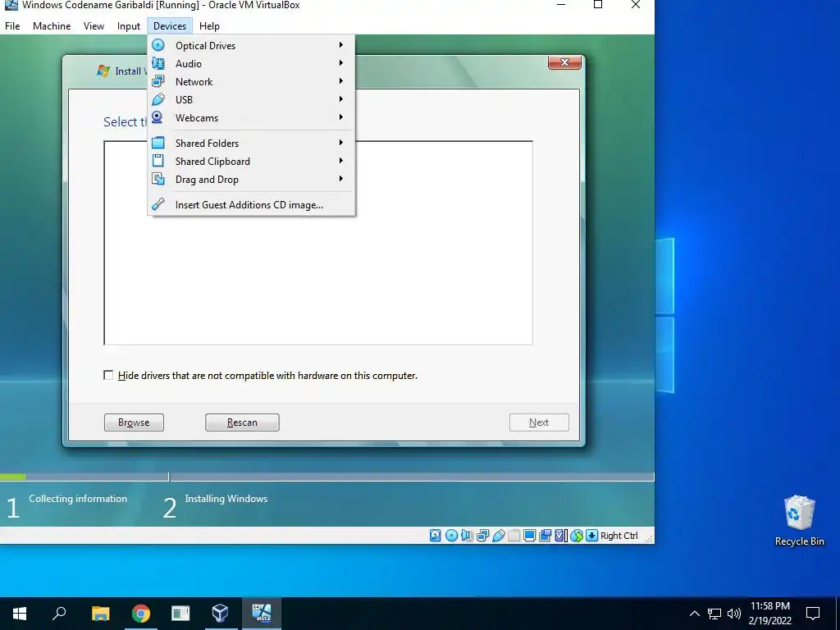840x630 pixels.
Task: Open the Action Center notifications icon
Action: (813, 614)
